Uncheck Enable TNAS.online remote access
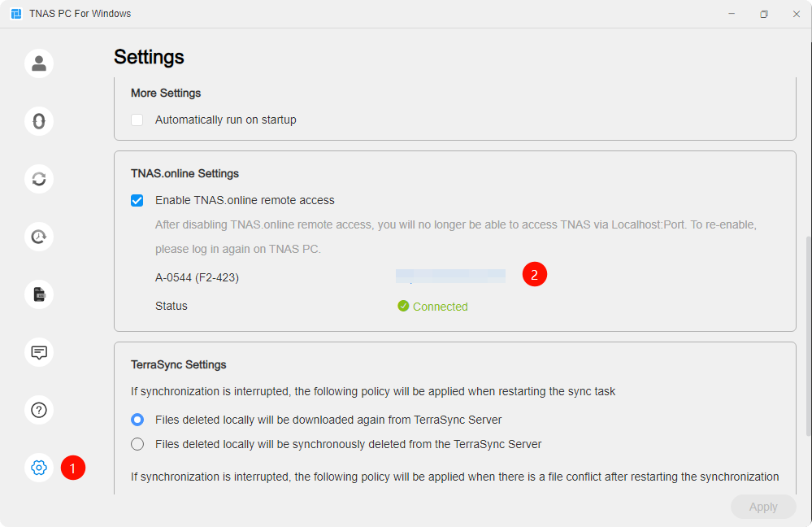Image resolution: width=812 pixels, height=527 pixels. tap(137, 200)
